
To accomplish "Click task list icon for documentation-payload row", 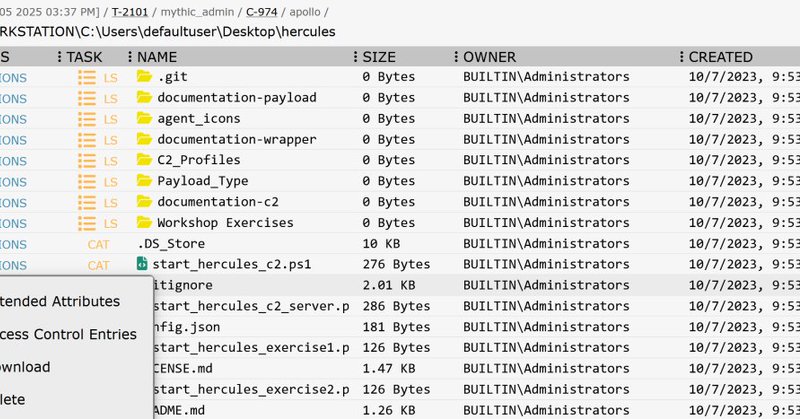I will click(87, 98).
